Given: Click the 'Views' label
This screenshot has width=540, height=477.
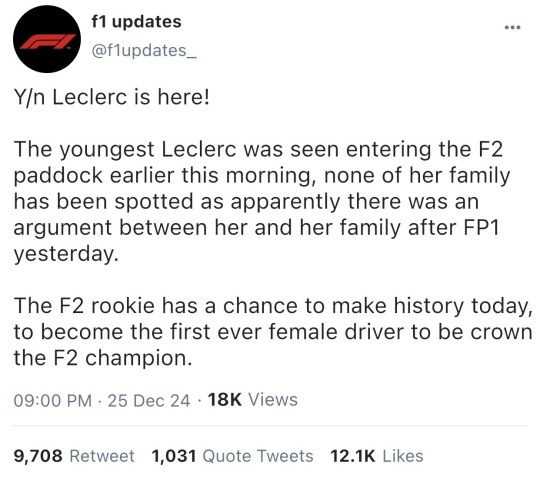Looking at the screenshot, I should point(273,400).
